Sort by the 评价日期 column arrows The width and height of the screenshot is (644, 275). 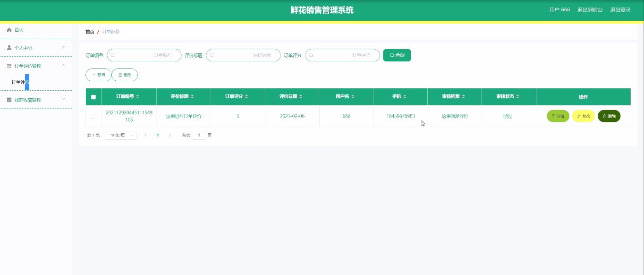(301, 97)
